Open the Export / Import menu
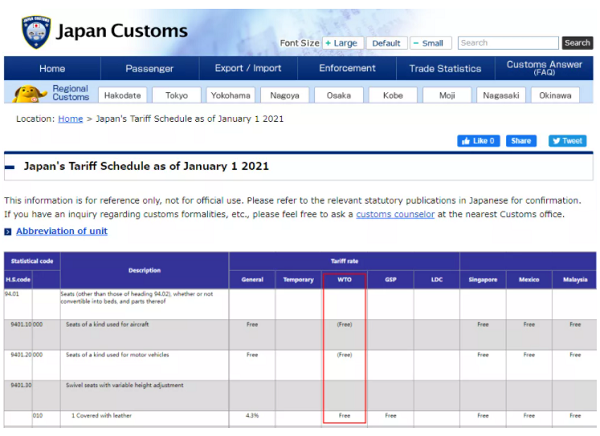Image resolution: width=600 pixels, height=436 pixels. (248, 69)
